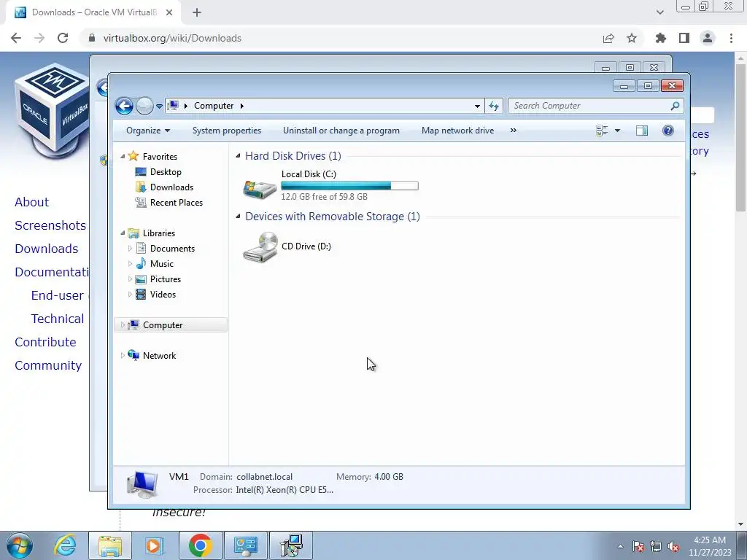Collapse the Libraries tree group
747x560 pixels.
pyautogui.click(x=123, y=233)
